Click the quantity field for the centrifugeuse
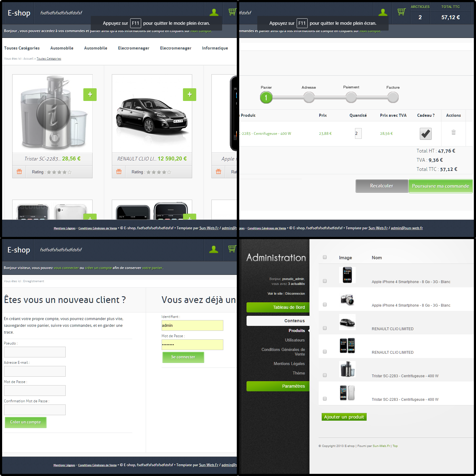This screenshot has width=476, height=476. [358, 134]
